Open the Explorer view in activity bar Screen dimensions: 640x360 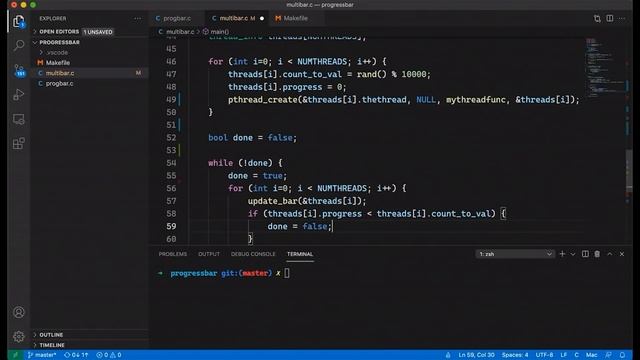coord(19,21)
